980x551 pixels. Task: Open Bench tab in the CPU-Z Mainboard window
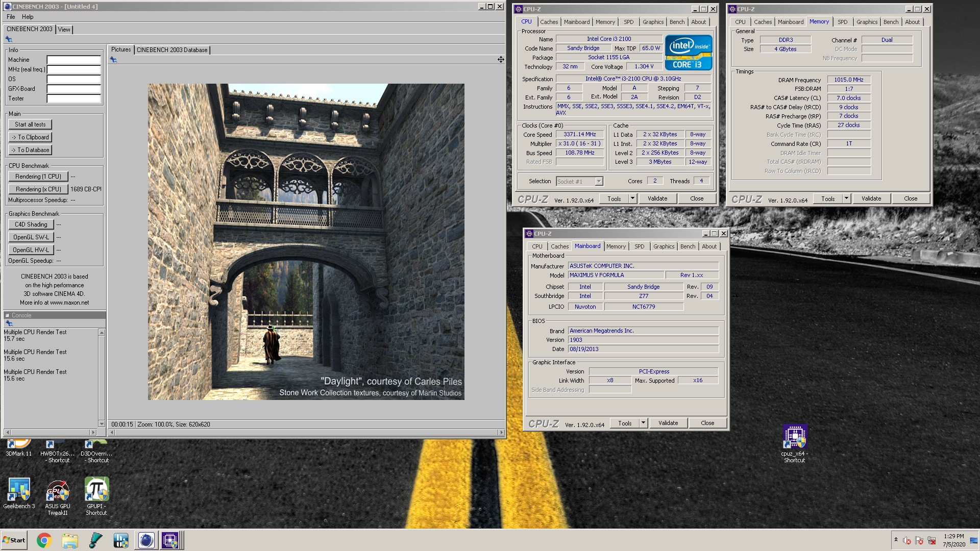[x=688, y=246]
